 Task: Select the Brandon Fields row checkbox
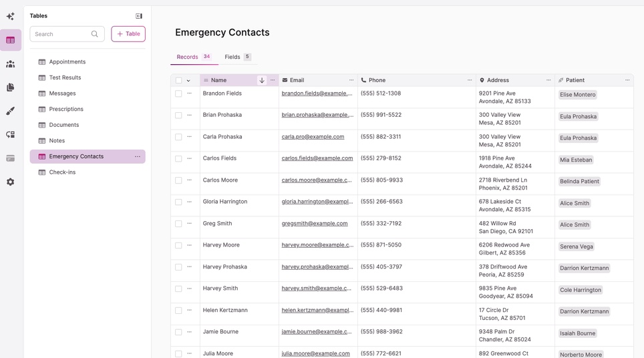[178, 94]
